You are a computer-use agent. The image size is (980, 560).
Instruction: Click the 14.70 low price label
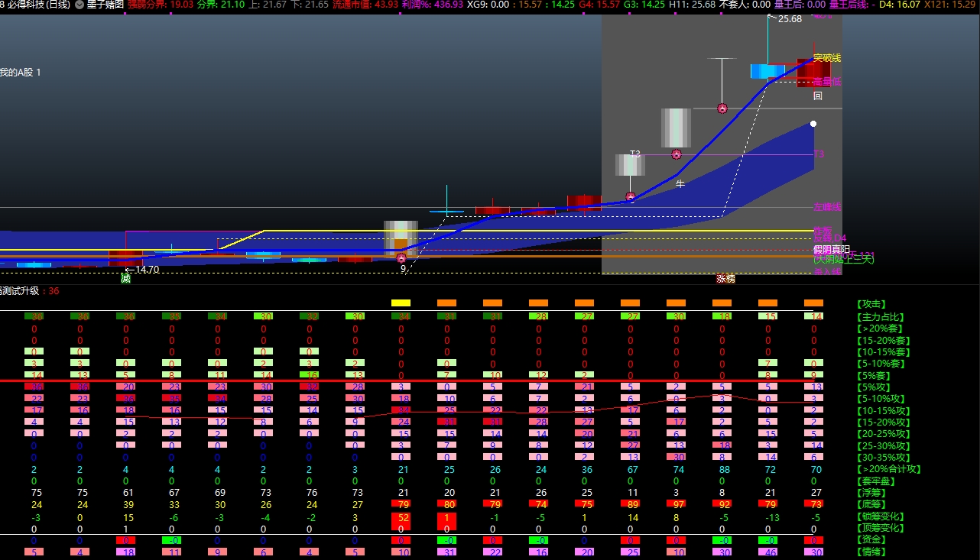click(147, 270)
